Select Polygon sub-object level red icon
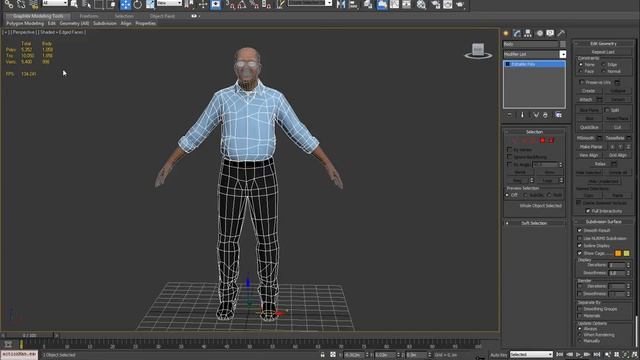Screen dimensions: 640x360 pos(542,140)
